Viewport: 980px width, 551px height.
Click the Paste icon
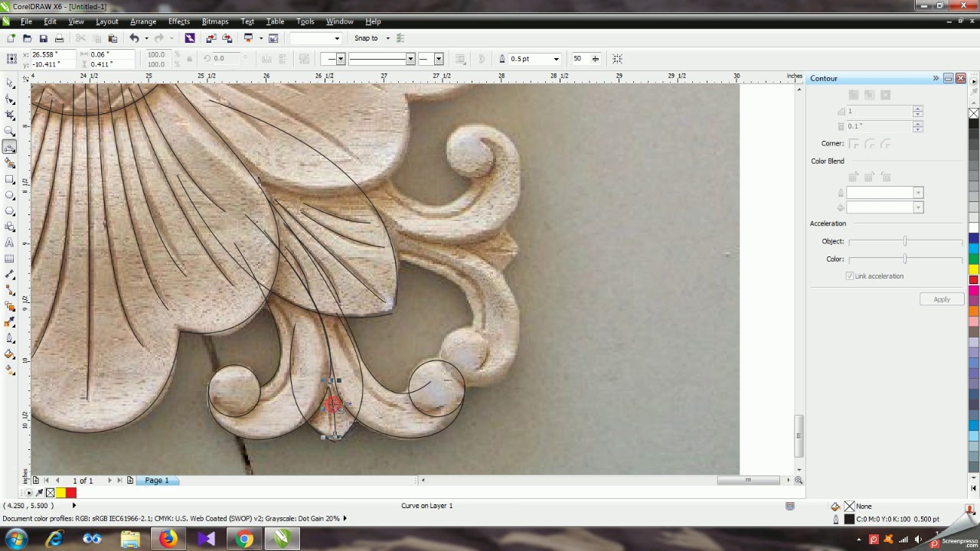coord(113,38)
